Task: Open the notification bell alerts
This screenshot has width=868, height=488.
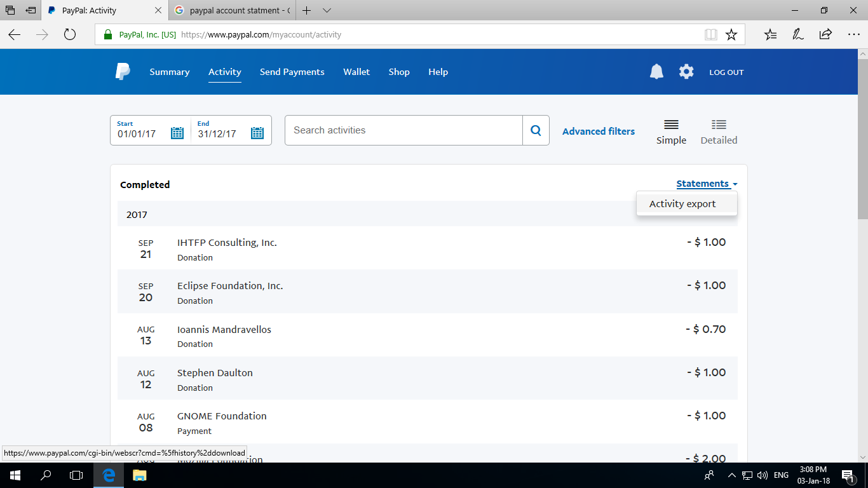Action: coord(656,72)
